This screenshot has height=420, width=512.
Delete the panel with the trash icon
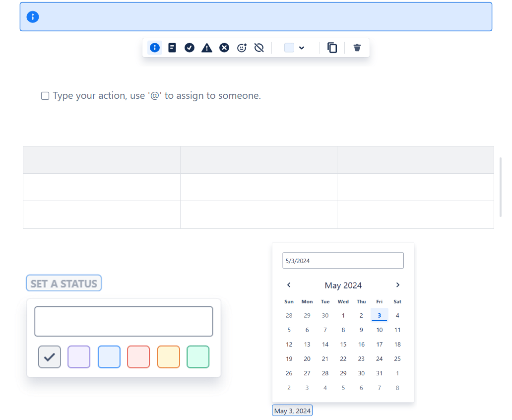pyautogui.click(x=357, y=48)
